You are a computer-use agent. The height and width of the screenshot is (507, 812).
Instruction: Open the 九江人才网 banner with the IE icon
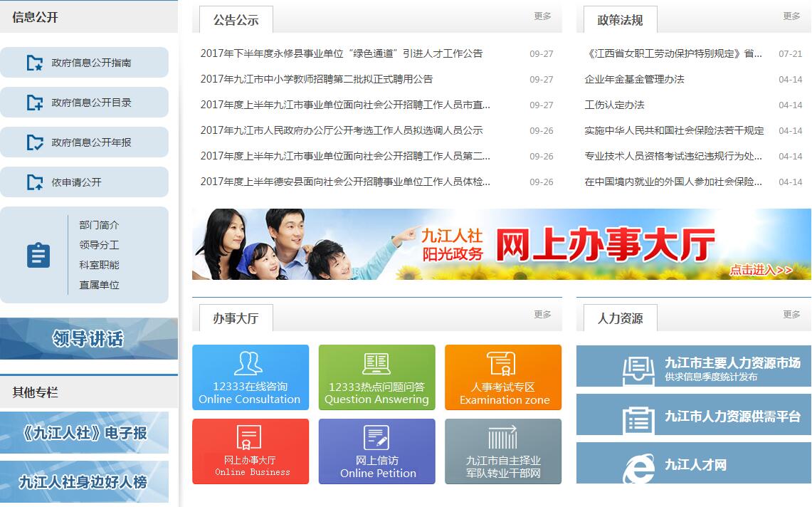(693, 465)
